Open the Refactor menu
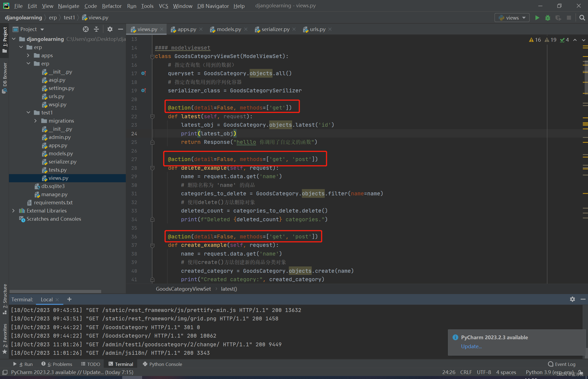 112,6
